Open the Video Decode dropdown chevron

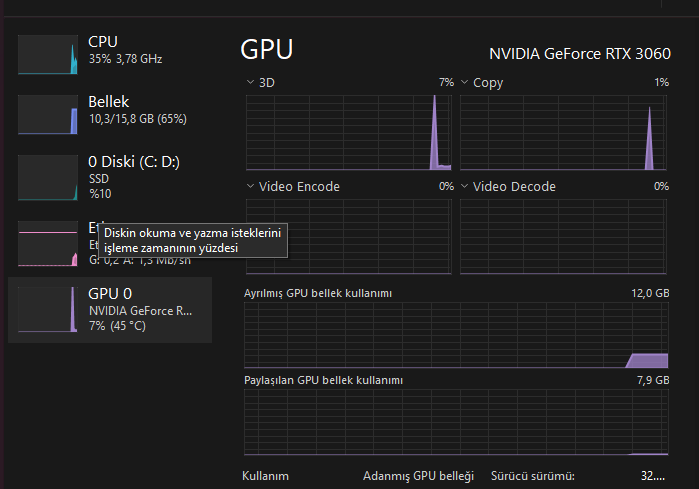click(465, 186)
